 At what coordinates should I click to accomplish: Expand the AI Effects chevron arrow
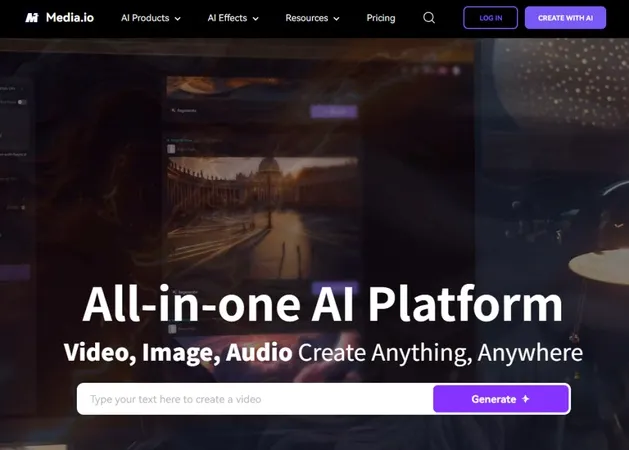(256, 18)
